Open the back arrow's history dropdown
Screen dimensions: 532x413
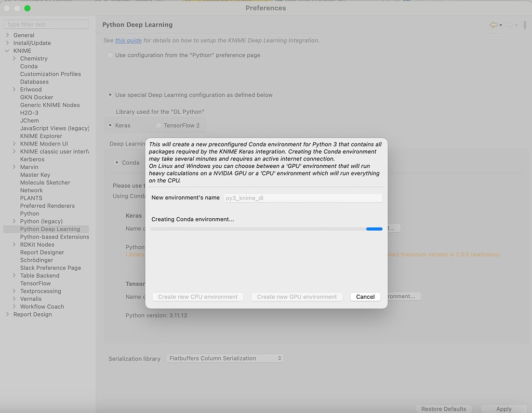(500, 25)
